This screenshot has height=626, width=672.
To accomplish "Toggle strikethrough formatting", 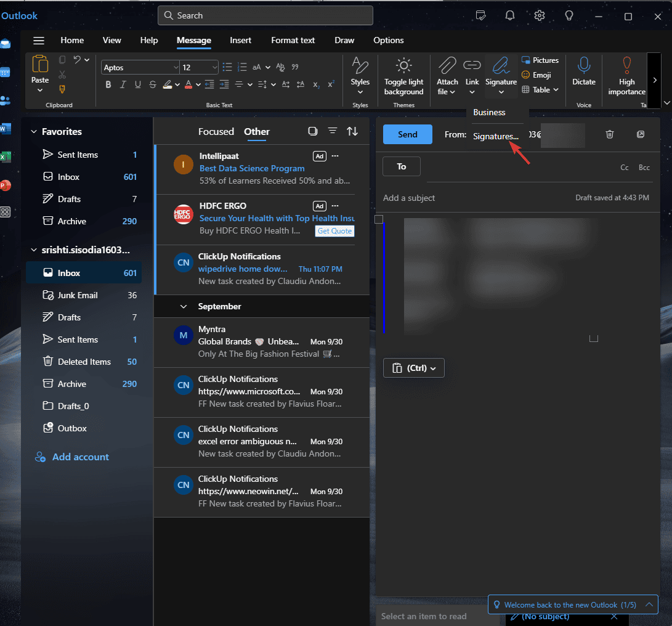I will click(153, 84).
